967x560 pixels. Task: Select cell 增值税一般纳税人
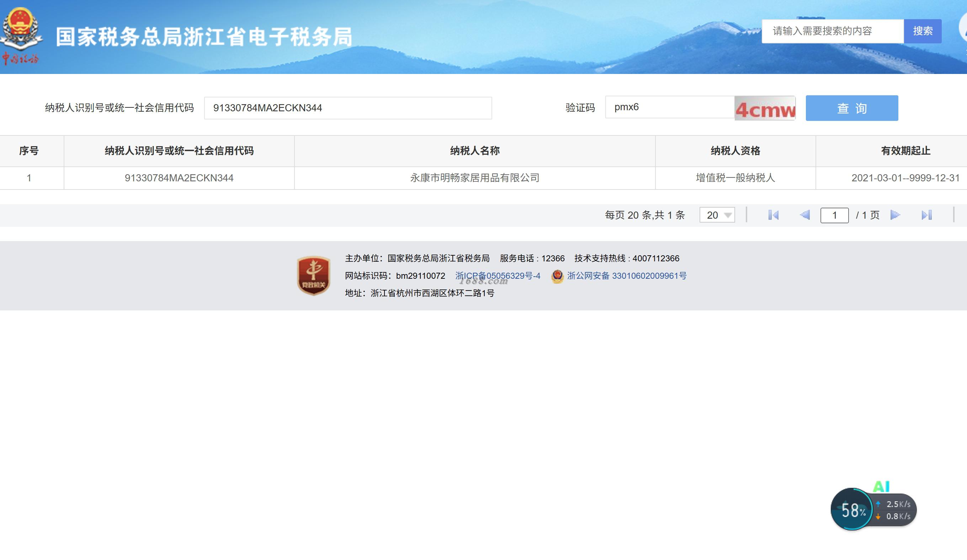point(735,178)
